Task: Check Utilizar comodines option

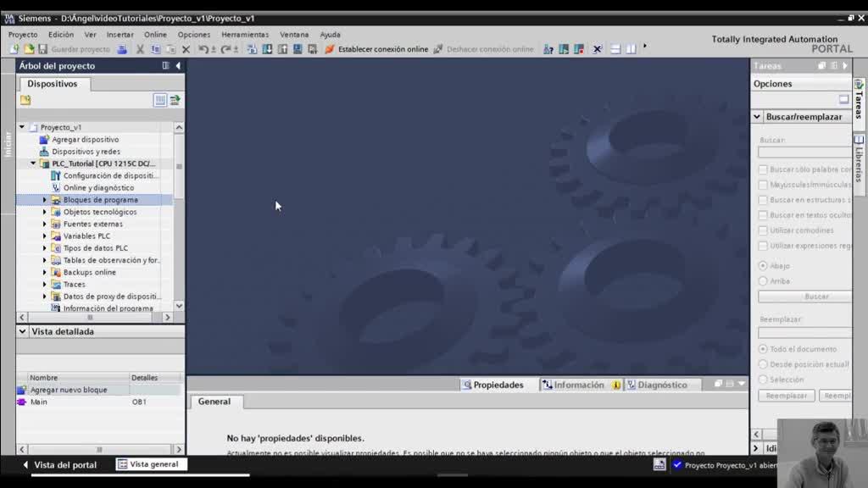Action: pos(763,230)
